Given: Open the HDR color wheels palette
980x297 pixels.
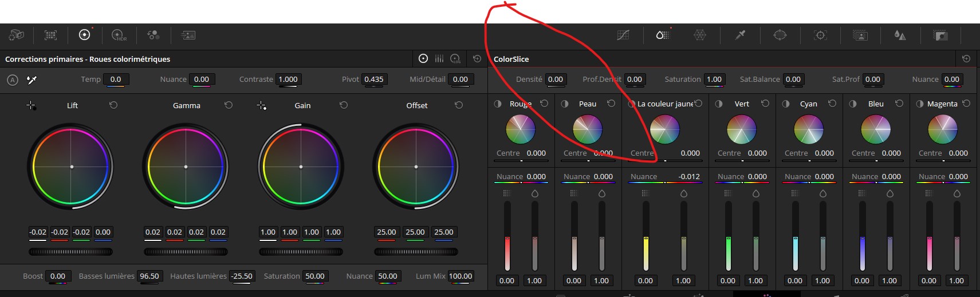Looking at the screenshot, I should pyautogui.click(x=119, y=35).
